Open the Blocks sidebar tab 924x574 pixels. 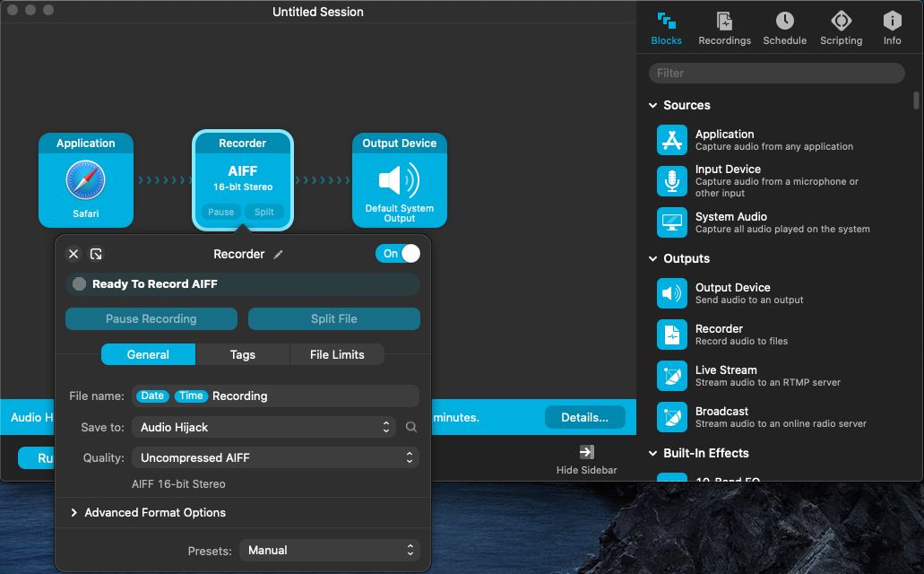click(x=666, y=29)
